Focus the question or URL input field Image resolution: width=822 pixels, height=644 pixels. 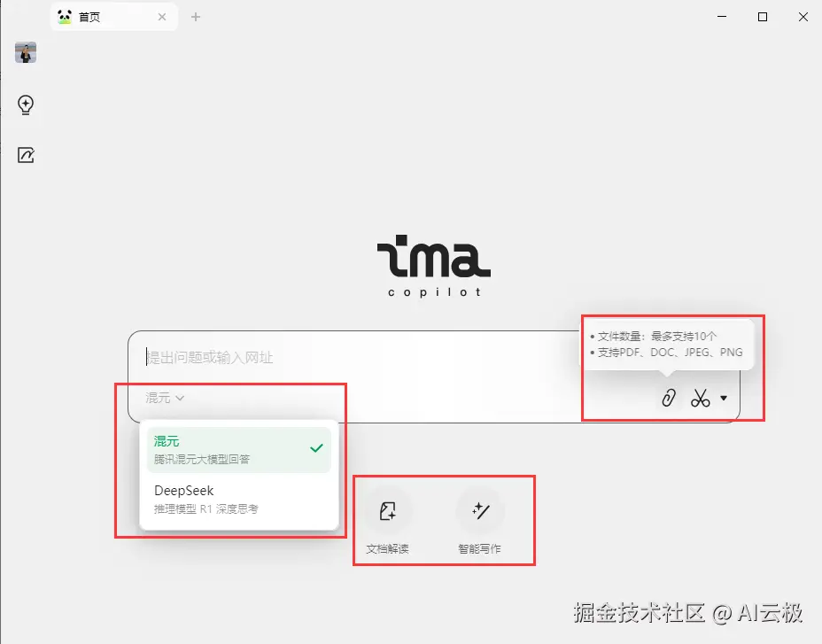coord(356,358)
